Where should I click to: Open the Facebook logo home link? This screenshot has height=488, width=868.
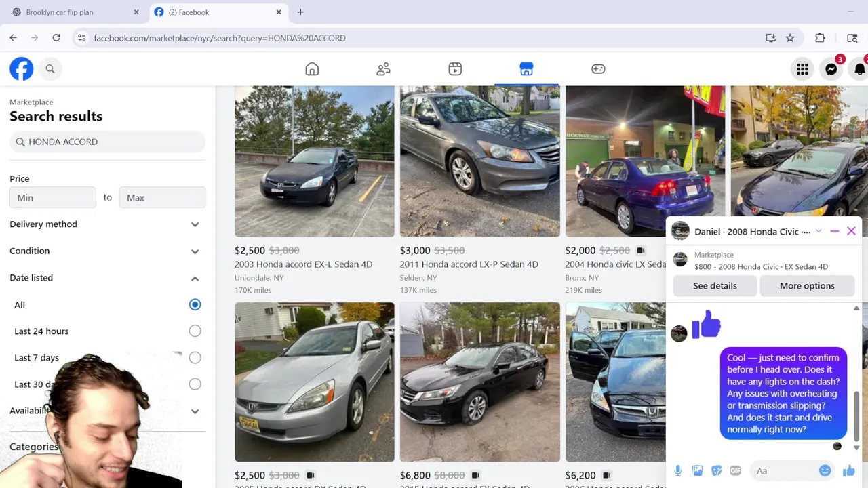(22, 68)
